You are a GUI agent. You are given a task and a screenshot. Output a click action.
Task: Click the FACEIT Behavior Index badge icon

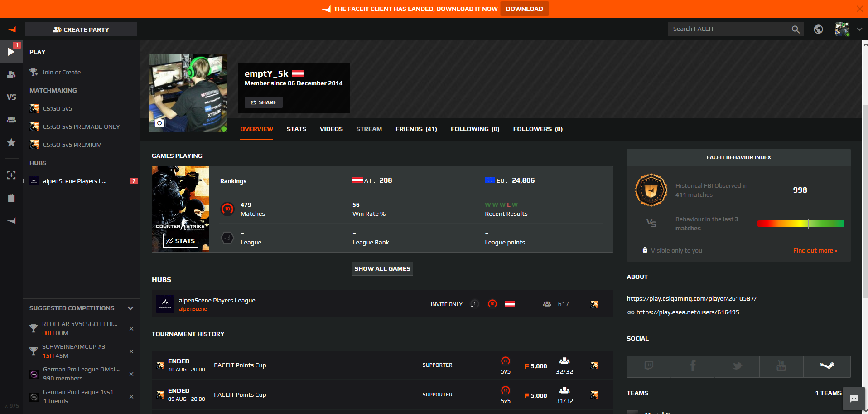(651, 190)
